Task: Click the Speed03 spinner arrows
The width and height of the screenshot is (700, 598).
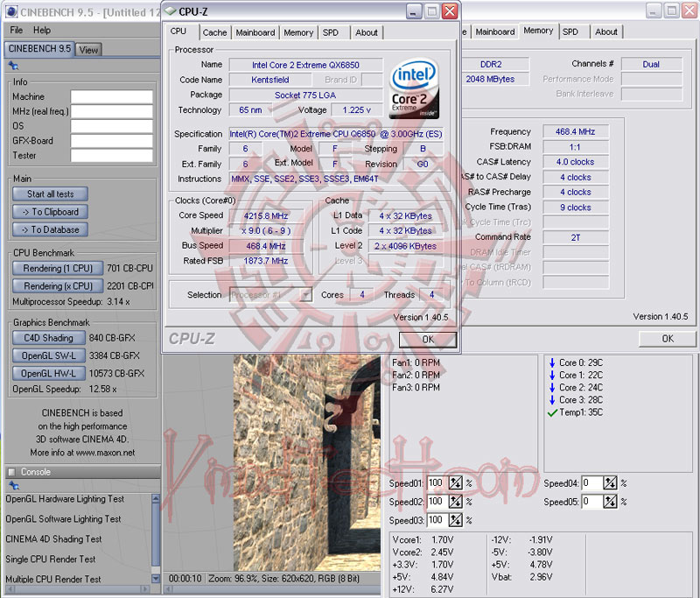Action: tap(455, 520)
